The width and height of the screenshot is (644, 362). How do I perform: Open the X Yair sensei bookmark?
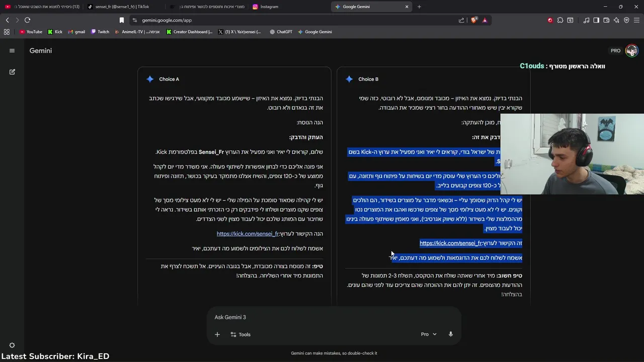point(239,32)
